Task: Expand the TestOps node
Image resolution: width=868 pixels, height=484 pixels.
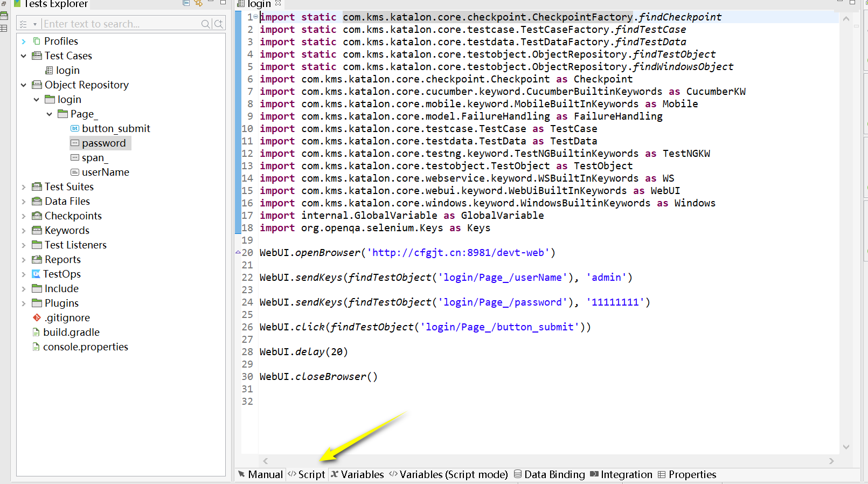Action: tap(23, 274)
